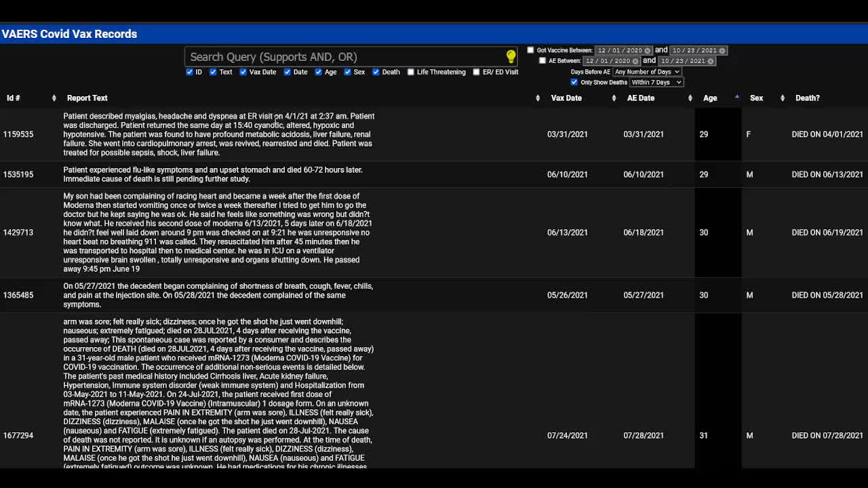This screenshot has height=488, width=868.
Task: Click the Sex value F in row 1159535
Action: click(x=749, y=134)
